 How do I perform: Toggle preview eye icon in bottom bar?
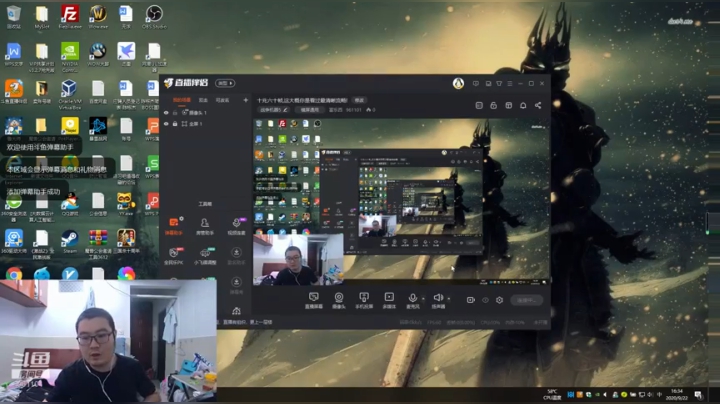pyautogui.click(x=485, y=300)
